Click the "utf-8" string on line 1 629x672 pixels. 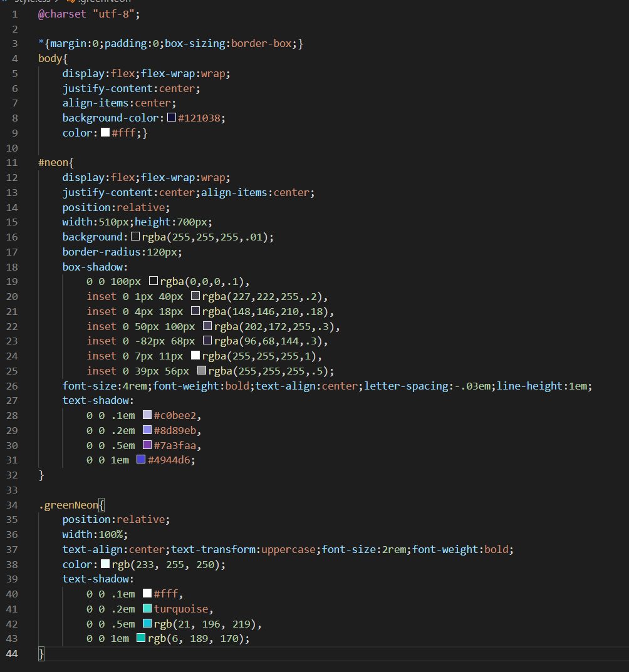(x=113, y=14)
